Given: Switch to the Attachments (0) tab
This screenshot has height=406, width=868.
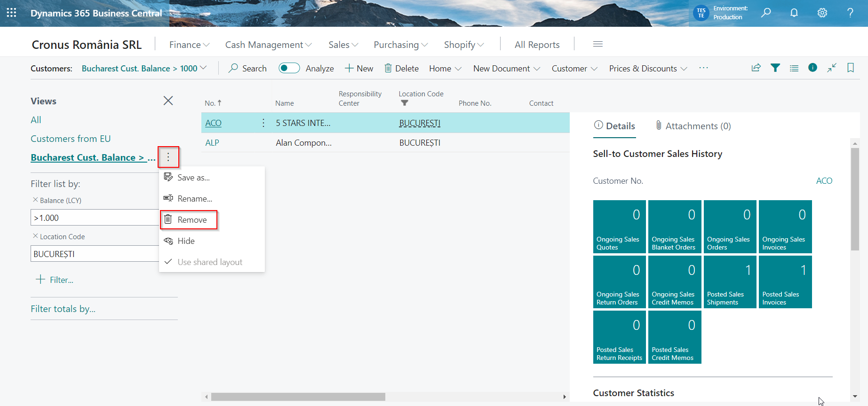Looking at the screenshot, I should coord(693,125).
